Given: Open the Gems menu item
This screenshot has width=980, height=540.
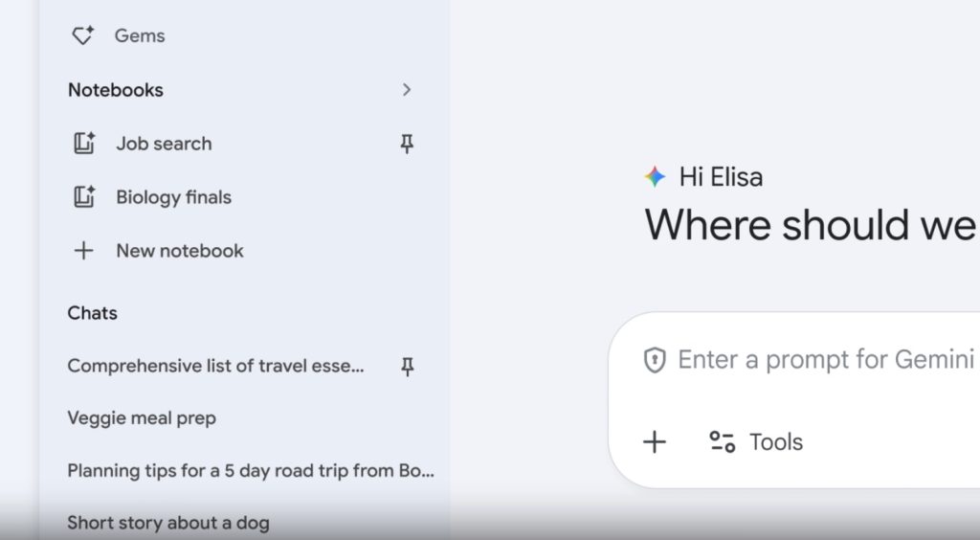Looking at the screenshot, I should click(x=140, y=35).
